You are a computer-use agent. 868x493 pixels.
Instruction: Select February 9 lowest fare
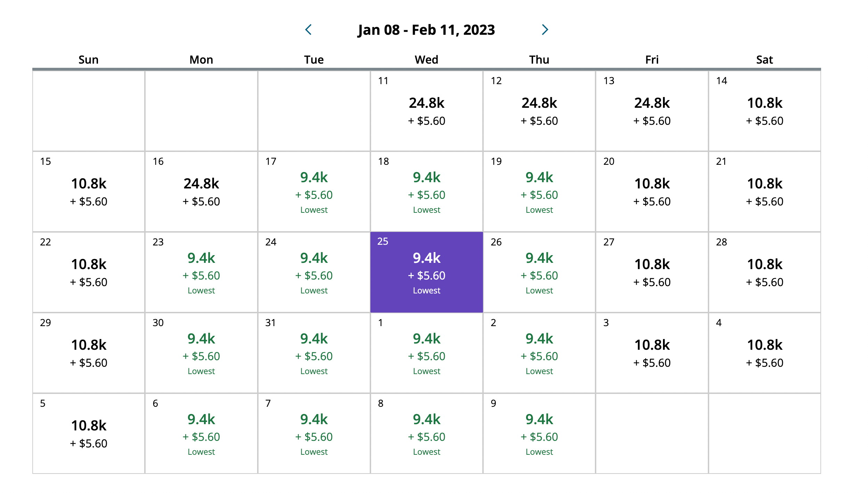[539, 433]
